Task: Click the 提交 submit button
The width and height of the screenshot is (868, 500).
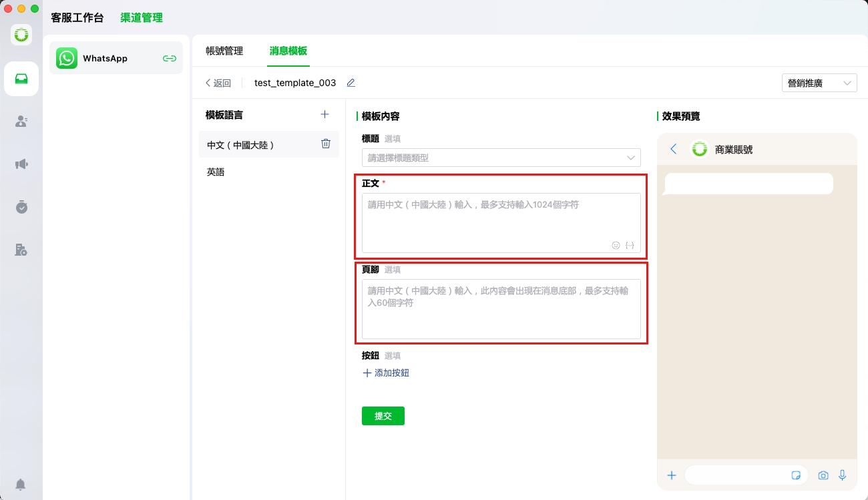Action: pos(383,416)
